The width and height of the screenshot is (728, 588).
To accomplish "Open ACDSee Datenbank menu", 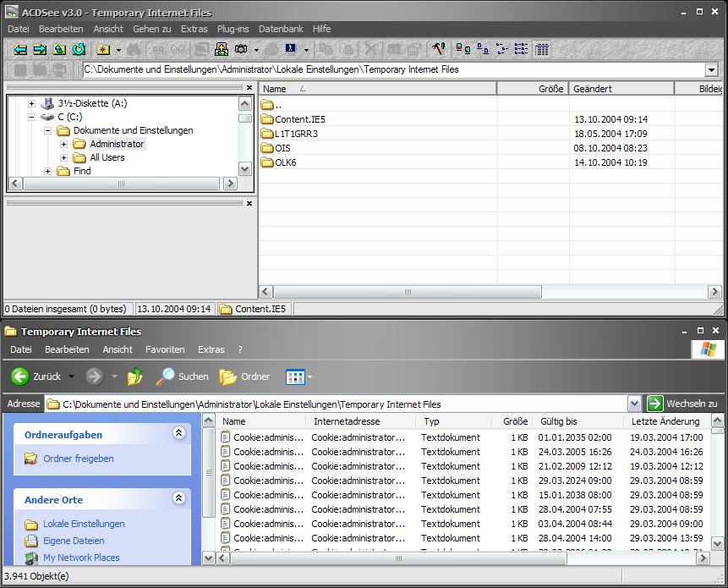I will 281,29.
